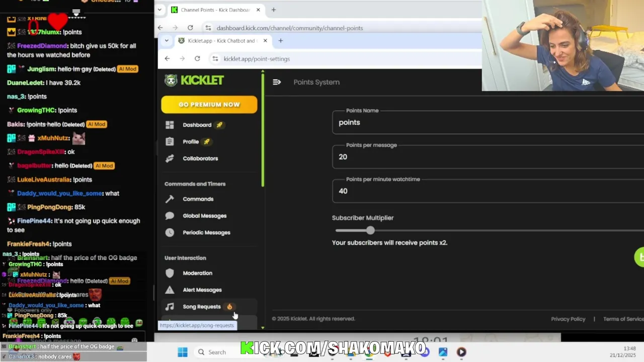Click the Points System page title

tap(316, 82)
